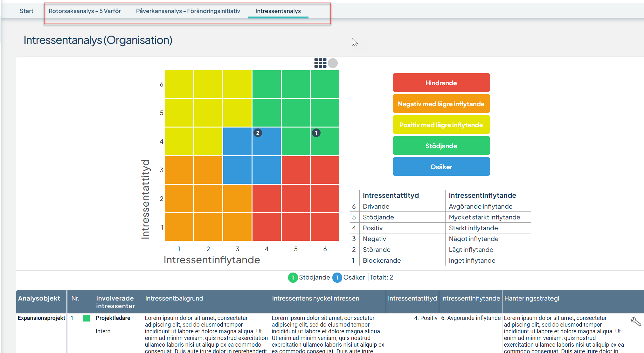Click 'Störande' in the legend table

click(x=377, y=250)
